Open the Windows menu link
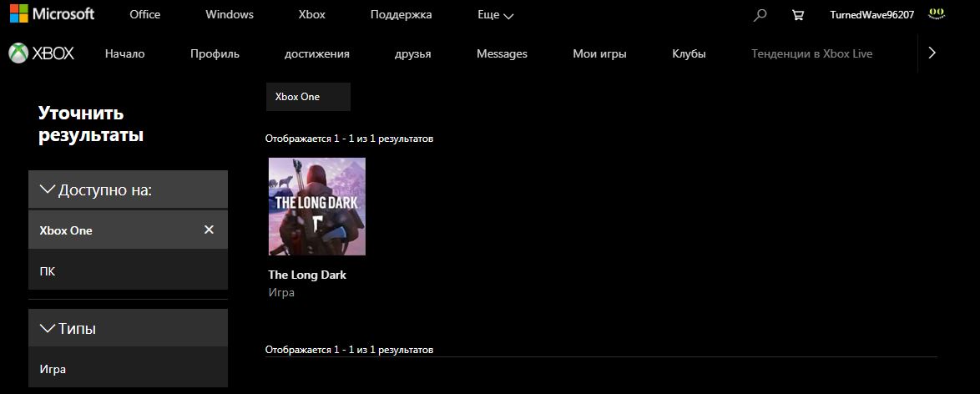This screenshot has height=394, width=980. [x=230, y=14]
